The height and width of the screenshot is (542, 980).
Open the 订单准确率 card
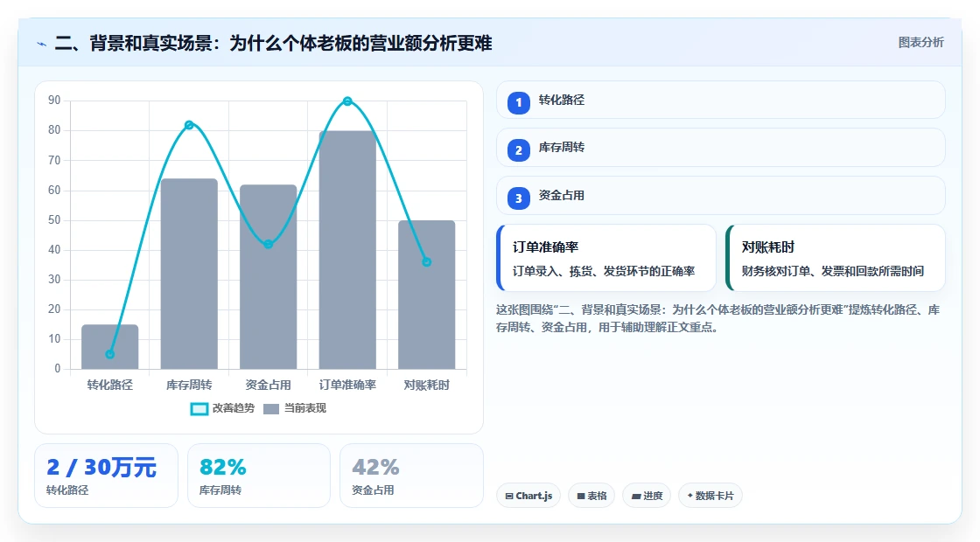(606, 258)
